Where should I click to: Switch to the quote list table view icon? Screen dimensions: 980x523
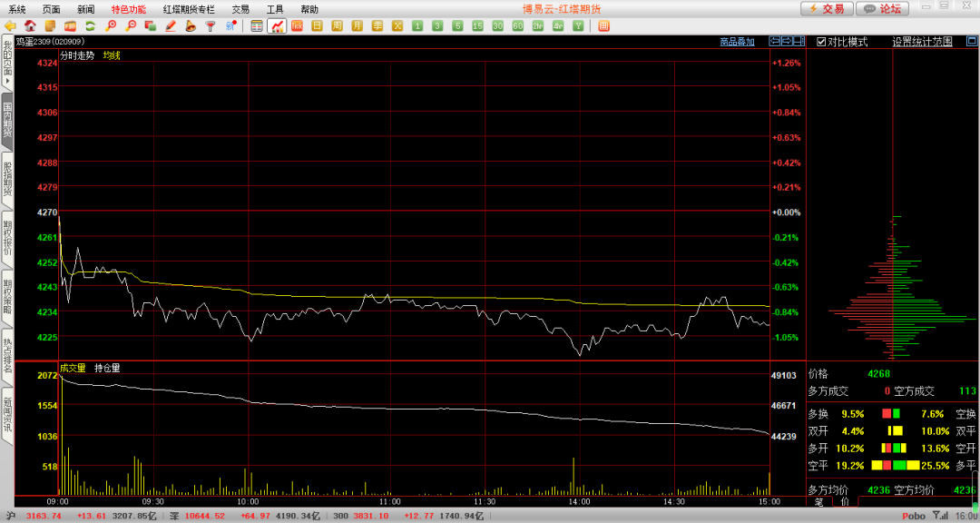click(257, 26)
